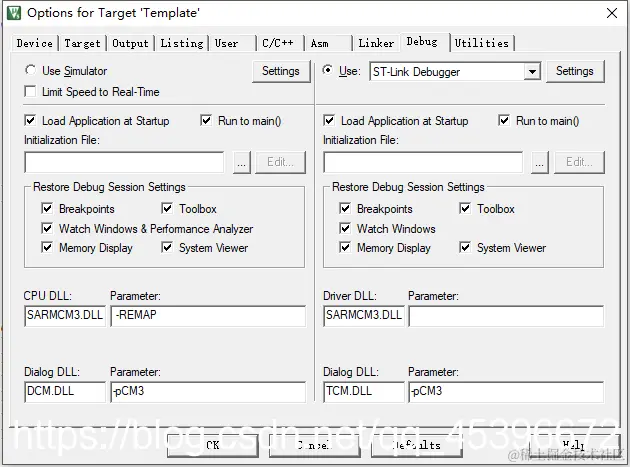Open the Target tab
Image resolution: width=630 pixels, height=467 pixels.
[x=82, y=43]
